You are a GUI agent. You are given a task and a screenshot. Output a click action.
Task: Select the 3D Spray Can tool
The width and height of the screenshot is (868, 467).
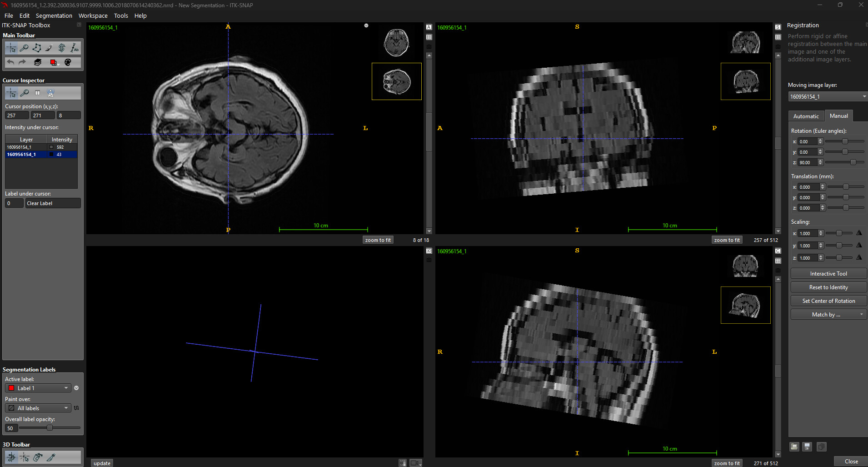[x=38, y=457]
